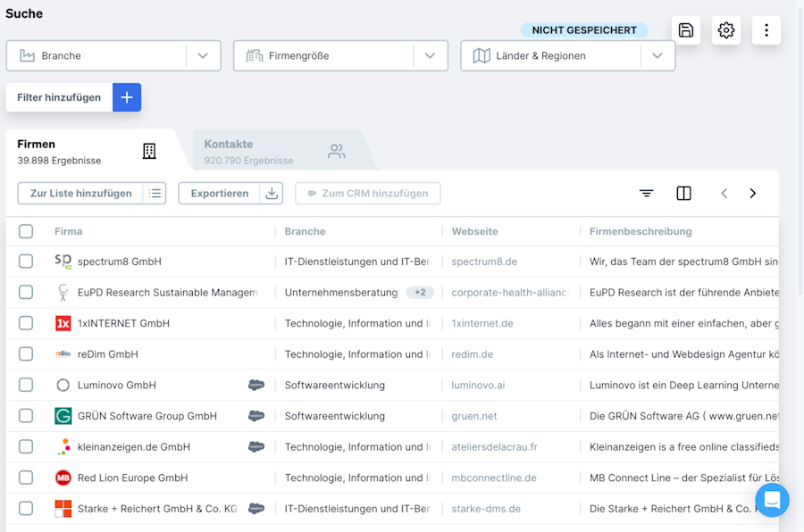804x532 pixels.
Task: Open the Branche filter field
Action: coord(113,55)
